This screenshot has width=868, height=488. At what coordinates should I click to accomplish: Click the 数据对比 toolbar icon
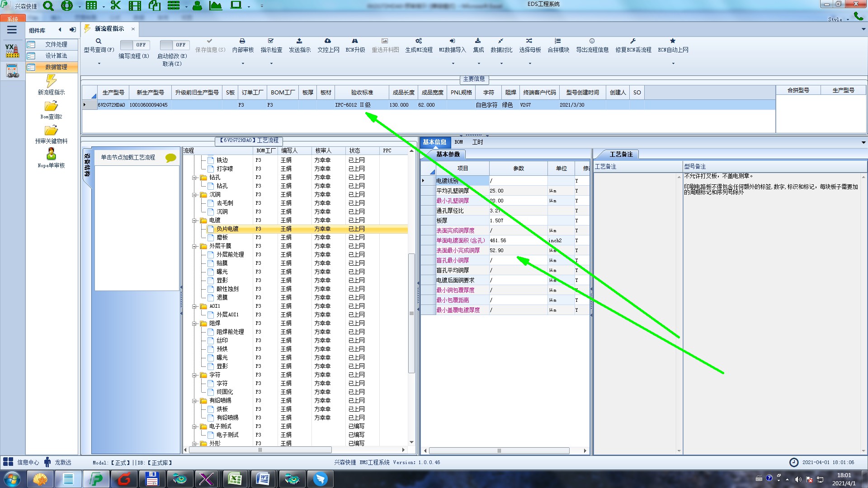coord(501,41)
